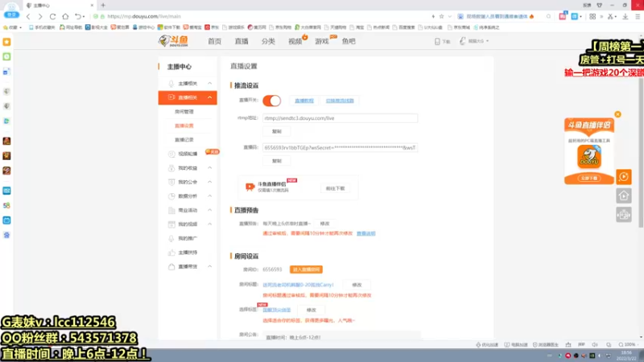
Task: Click the 我的视频 sidebar icon
Action: [x=171, y=224]
